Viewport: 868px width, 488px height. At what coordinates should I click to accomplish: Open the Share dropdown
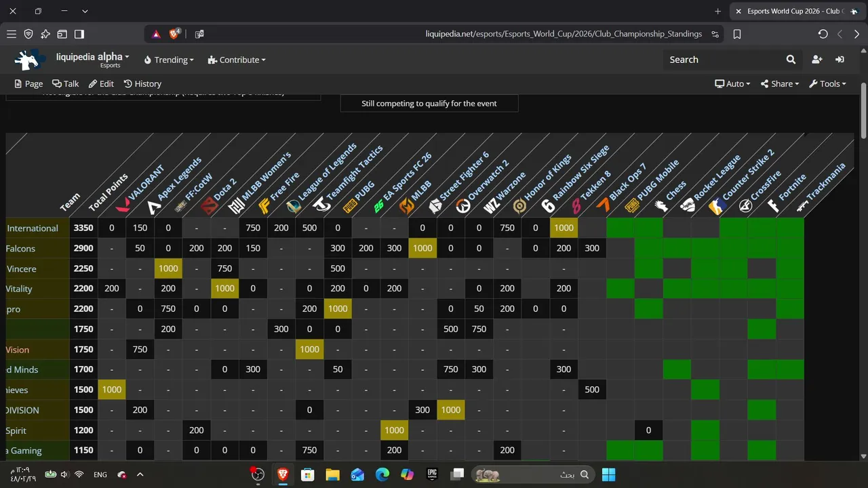(780, 83)
